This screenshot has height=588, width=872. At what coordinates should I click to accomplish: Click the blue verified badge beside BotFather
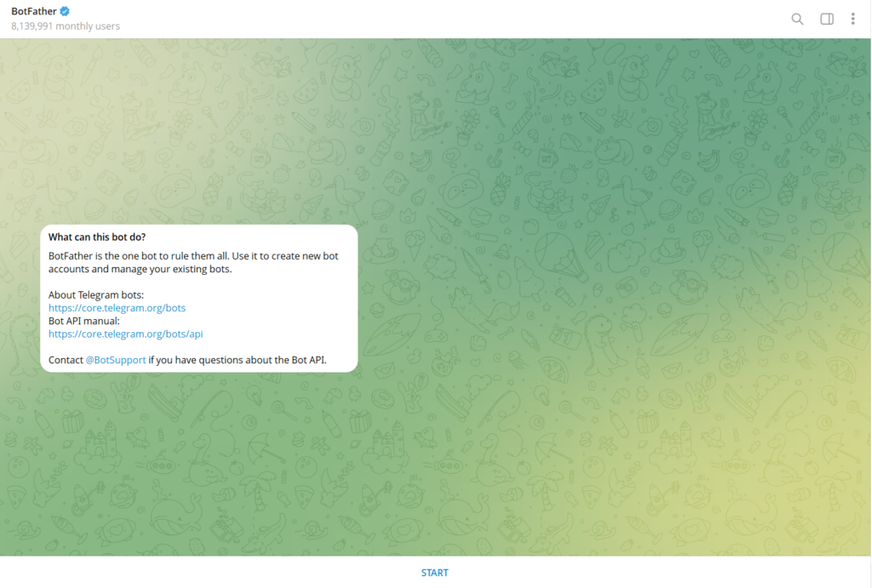[x=65, y=11]
